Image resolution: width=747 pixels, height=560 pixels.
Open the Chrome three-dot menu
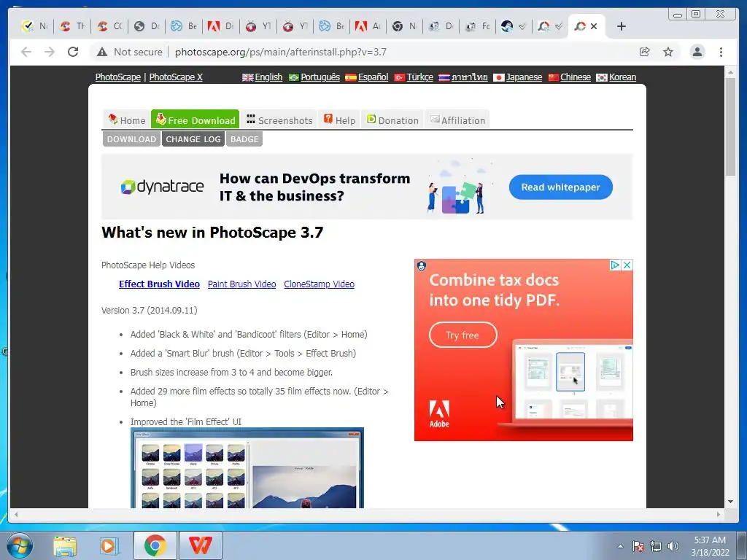point(721,52)
